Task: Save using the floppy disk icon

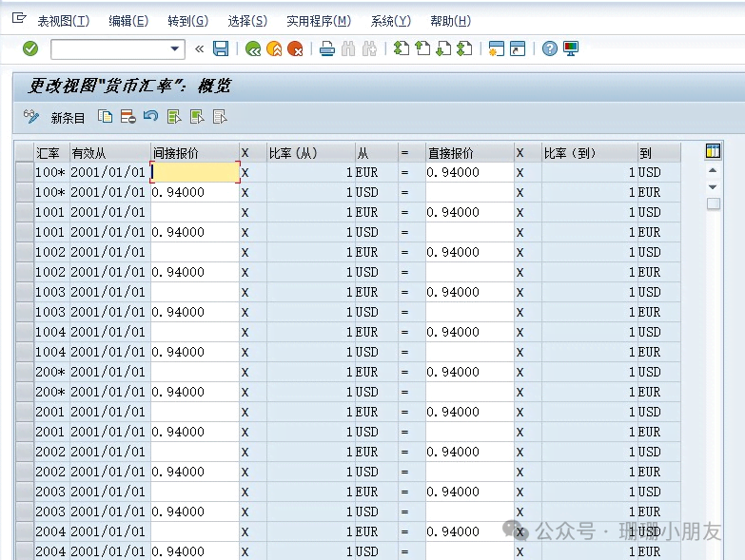Action: coord(221,48)
